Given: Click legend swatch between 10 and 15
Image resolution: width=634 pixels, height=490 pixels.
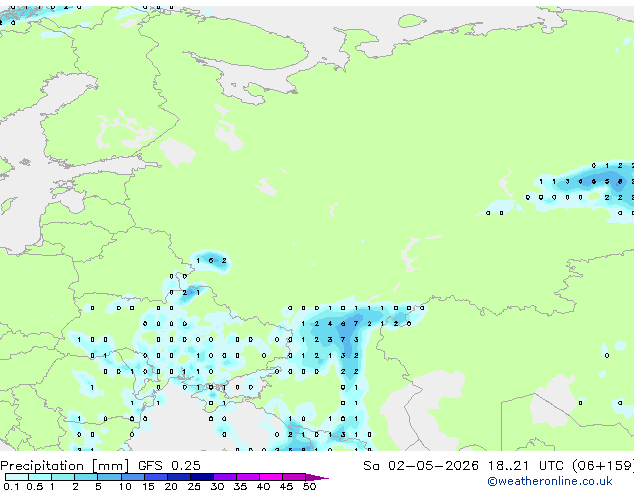Looking at the screenshot, I should (x=132, y=477).
